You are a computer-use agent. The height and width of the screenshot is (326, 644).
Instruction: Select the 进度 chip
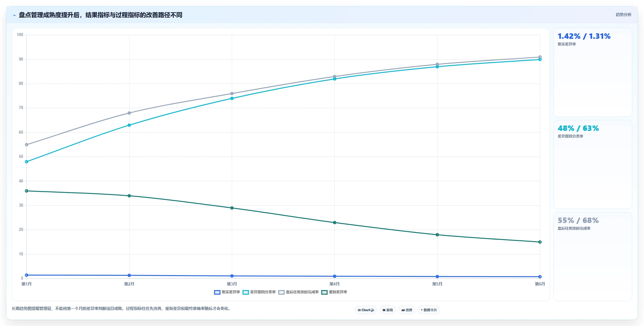click(407, 310)
